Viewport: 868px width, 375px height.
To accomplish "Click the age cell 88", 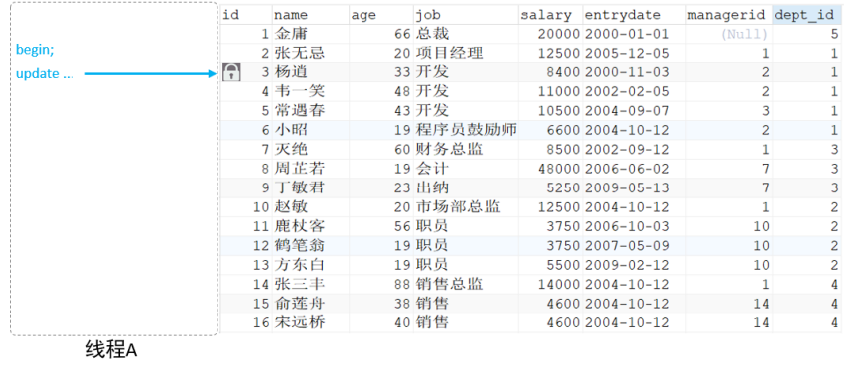I will pyautogui.click(x=381, y=285).
